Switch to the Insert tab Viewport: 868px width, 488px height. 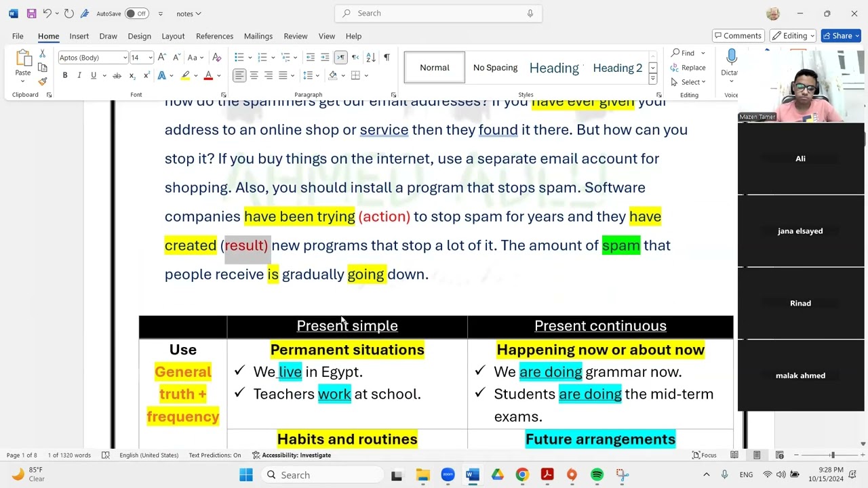79,36
